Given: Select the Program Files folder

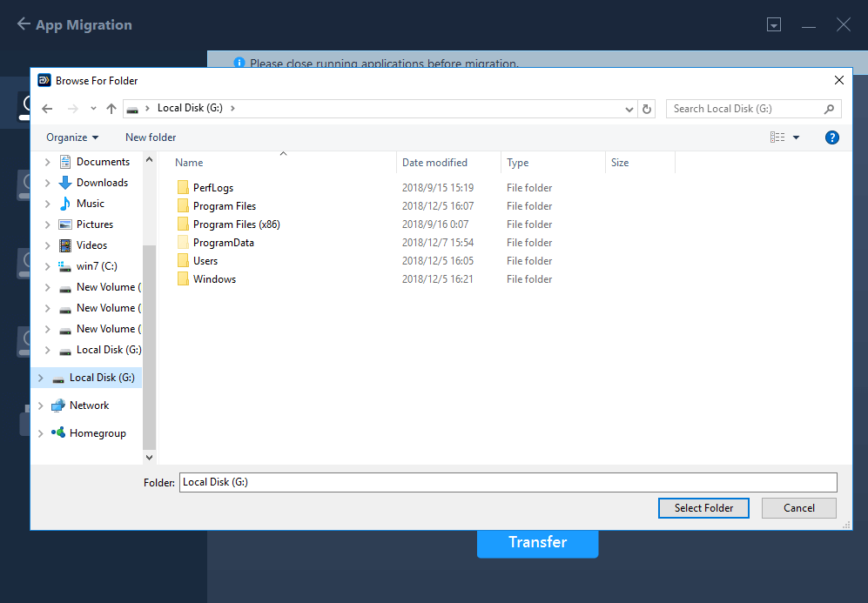Looking at the screenshot, I should (x=225, y=206).
